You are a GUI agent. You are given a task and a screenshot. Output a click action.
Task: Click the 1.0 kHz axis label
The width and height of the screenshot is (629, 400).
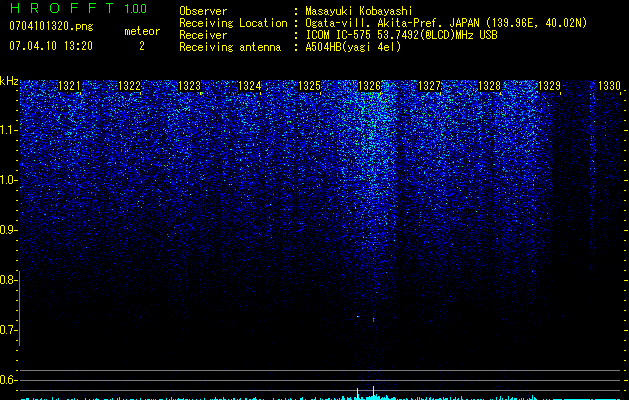[x=8, y=180]
